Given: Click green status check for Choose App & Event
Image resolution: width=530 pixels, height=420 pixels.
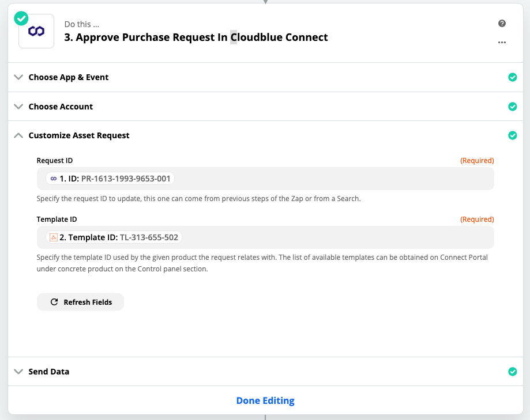Looking at the screenshot, I should coord(513,77).
